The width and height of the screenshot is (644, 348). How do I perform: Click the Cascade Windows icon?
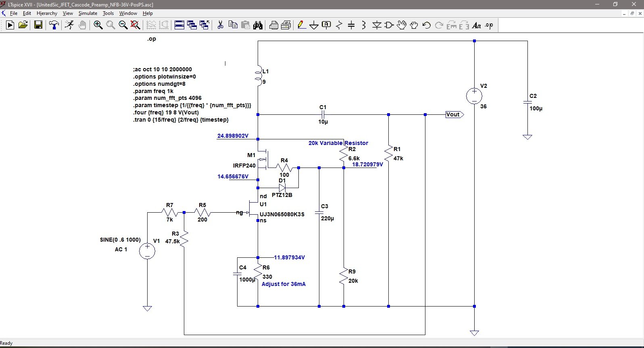pyautogui.click(x=192, y=25)
